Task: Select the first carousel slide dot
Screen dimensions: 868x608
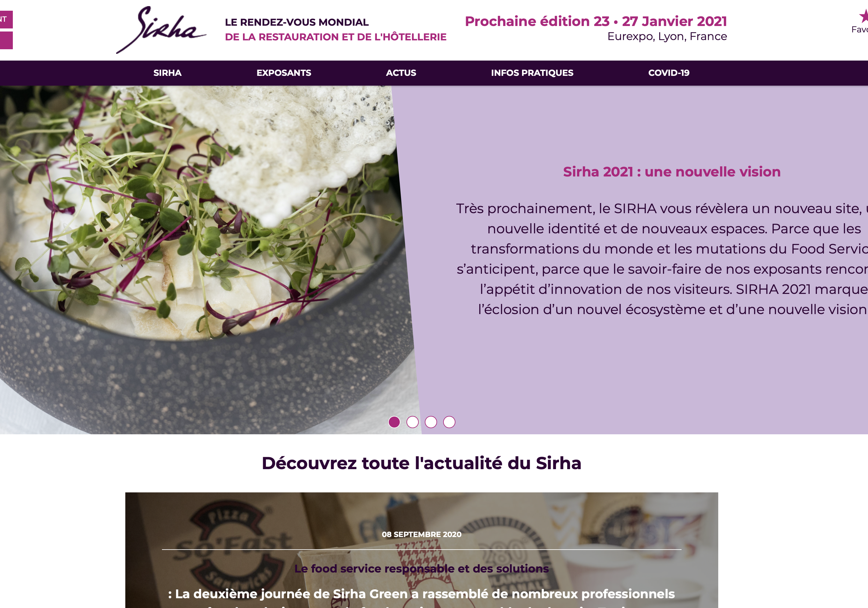Action: [x=394, y=422]
